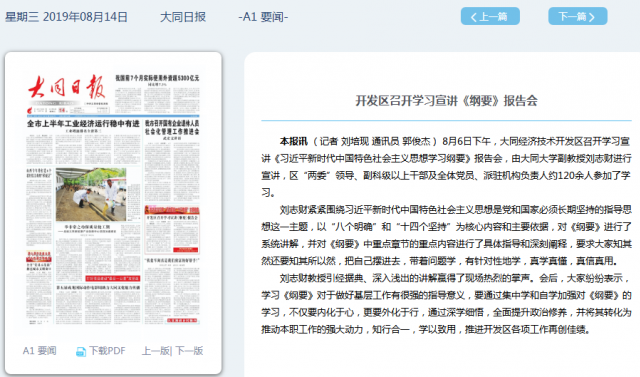Click the A1 要闻 label below thumbnail
This screenshot has height=377, width=640.
pyautogui.click(x=40, y=351)
